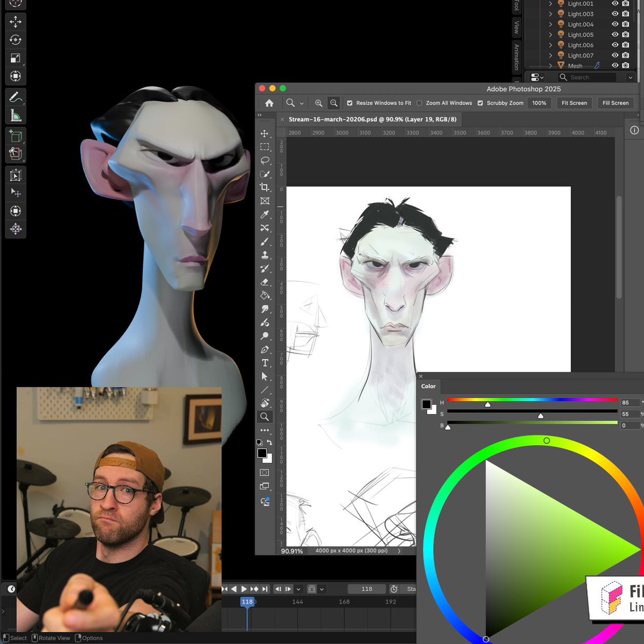644x644 pixels.
Task: Go to Photoshop Home screen
Action: [269, 103]
